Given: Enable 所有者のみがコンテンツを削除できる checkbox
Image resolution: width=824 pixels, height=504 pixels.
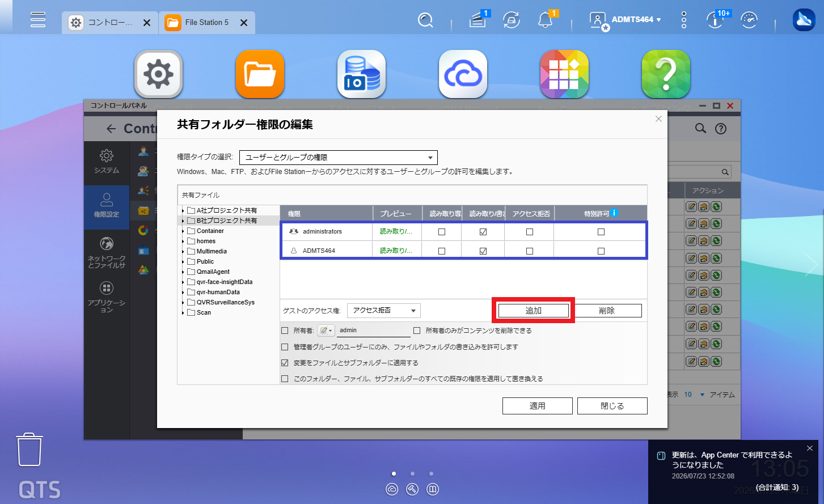Looking at the screenshot, I should (417, 331).
